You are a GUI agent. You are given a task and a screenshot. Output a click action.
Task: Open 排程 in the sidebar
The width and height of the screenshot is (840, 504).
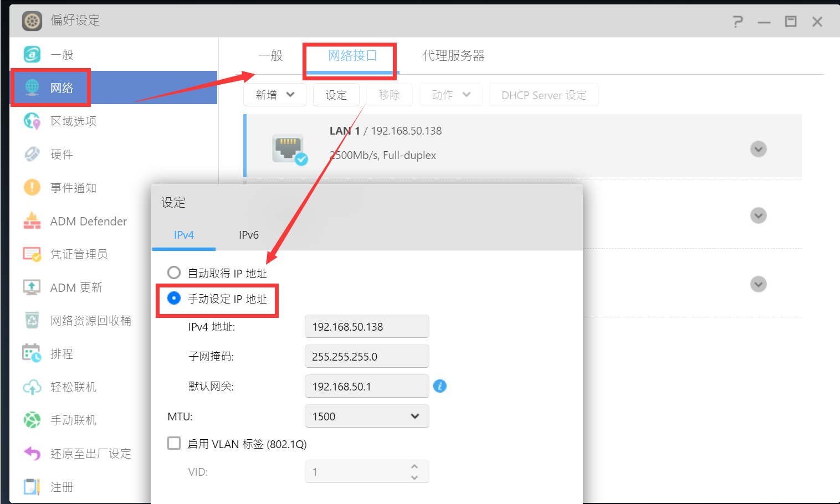click(62, 354)
